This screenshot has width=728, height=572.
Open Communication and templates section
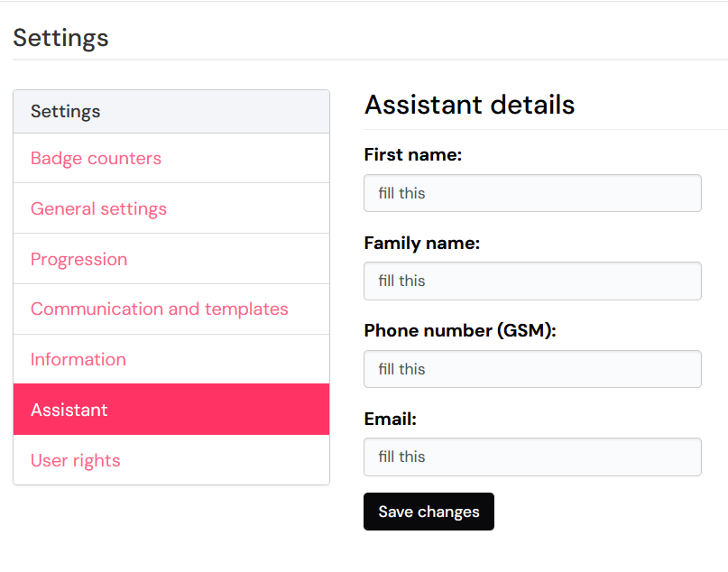click(159, 309)
